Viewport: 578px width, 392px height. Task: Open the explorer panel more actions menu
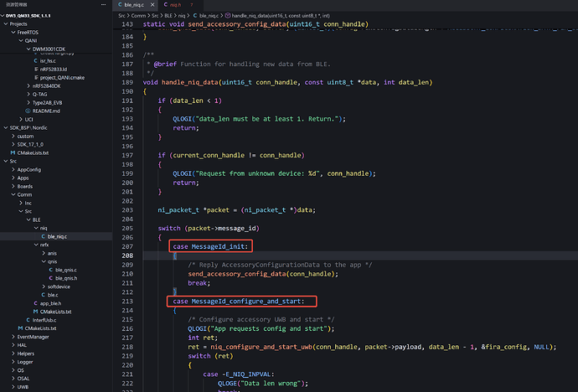[x=102, y=5]
